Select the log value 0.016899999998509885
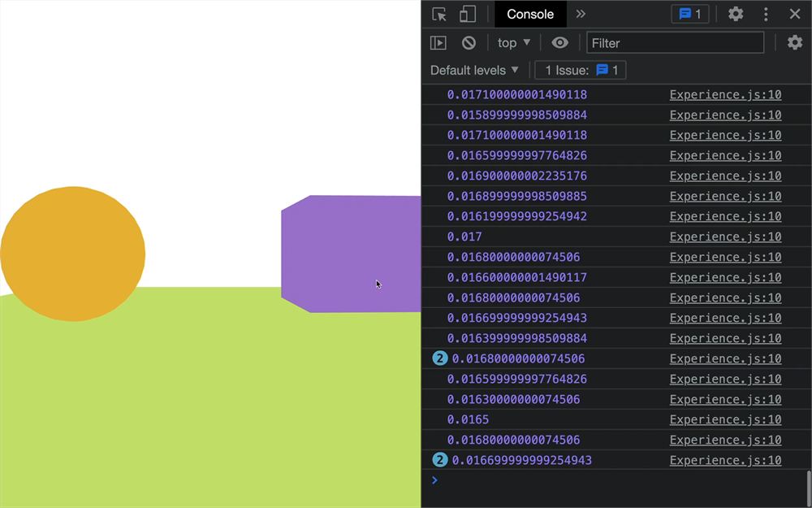 [x=516, y=197]
